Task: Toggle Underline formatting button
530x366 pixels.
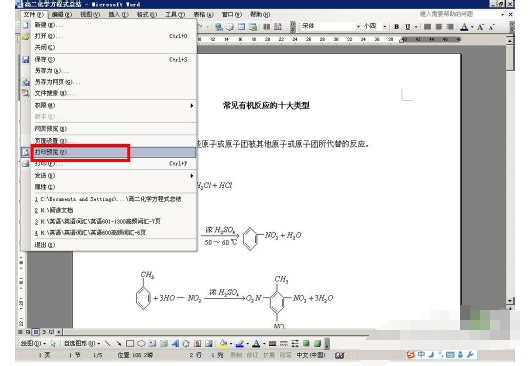Action: (x=408, y=27)
